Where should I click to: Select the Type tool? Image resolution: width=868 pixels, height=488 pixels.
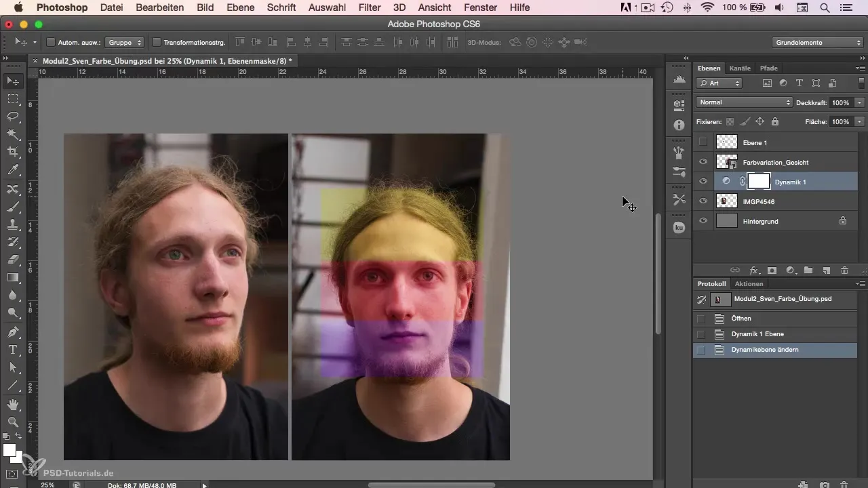[x=13, y=350]
